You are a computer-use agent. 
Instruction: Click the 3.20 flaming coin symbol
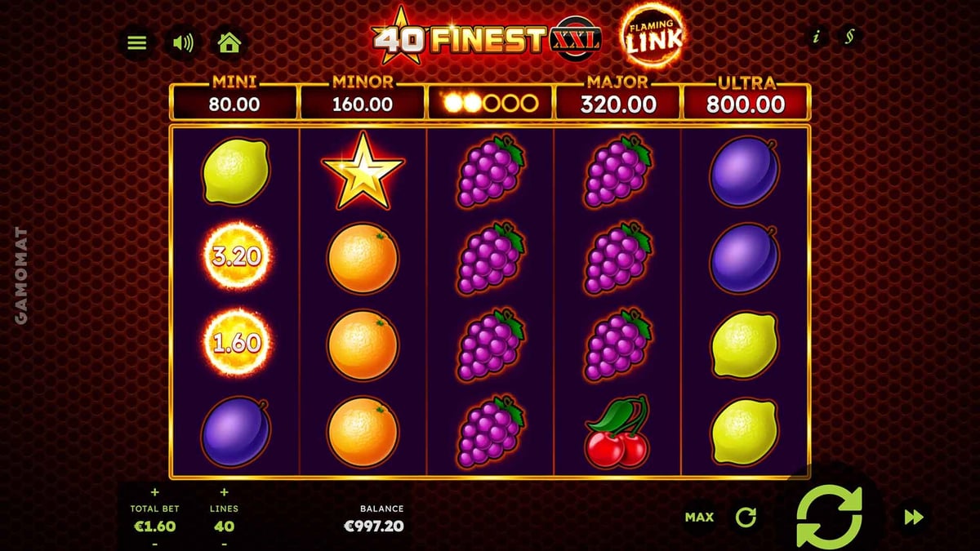(237, 257)
